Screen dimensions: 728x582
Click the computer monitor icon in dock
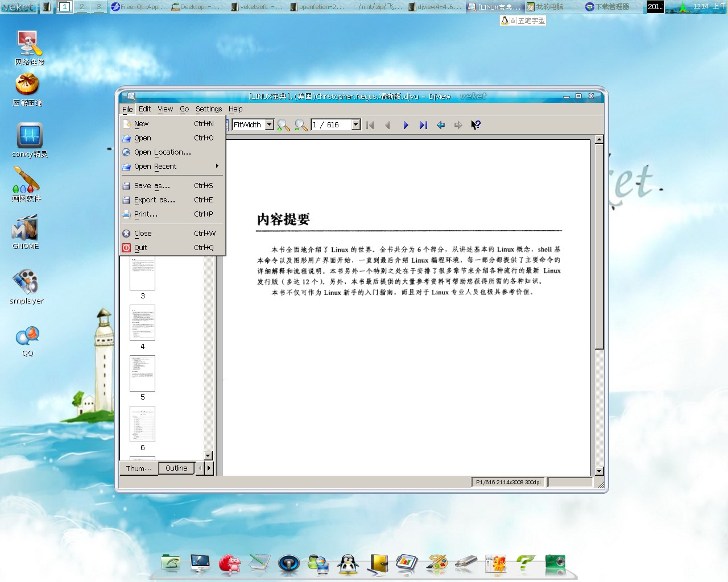coord(200,564)
